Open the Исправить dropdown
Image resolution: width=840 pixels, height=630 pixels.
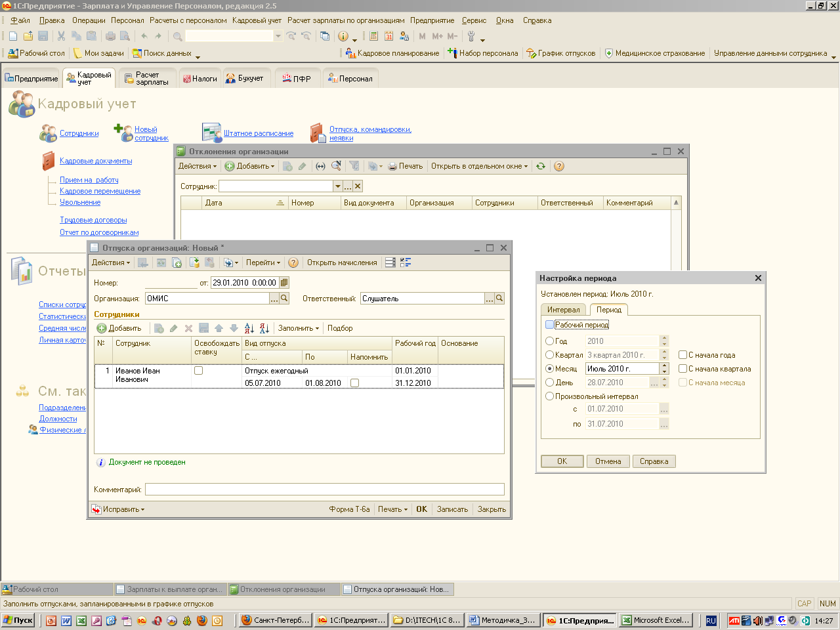click(x=118, y=509)
